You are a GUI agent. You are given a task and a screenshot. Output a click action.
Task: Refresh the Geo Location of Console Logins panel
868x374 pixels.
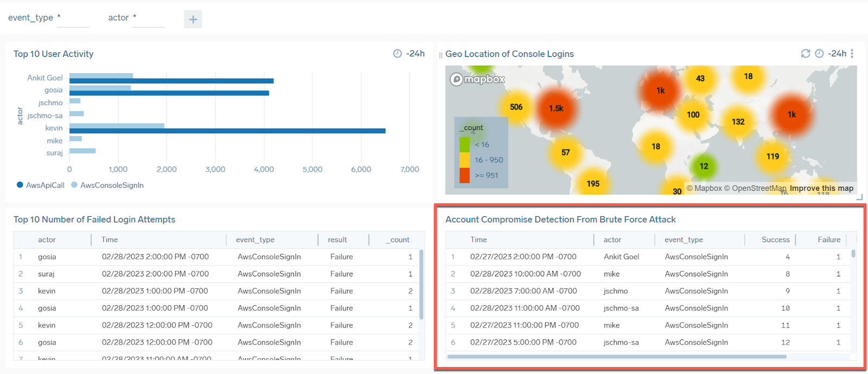(x=806, y=54)
